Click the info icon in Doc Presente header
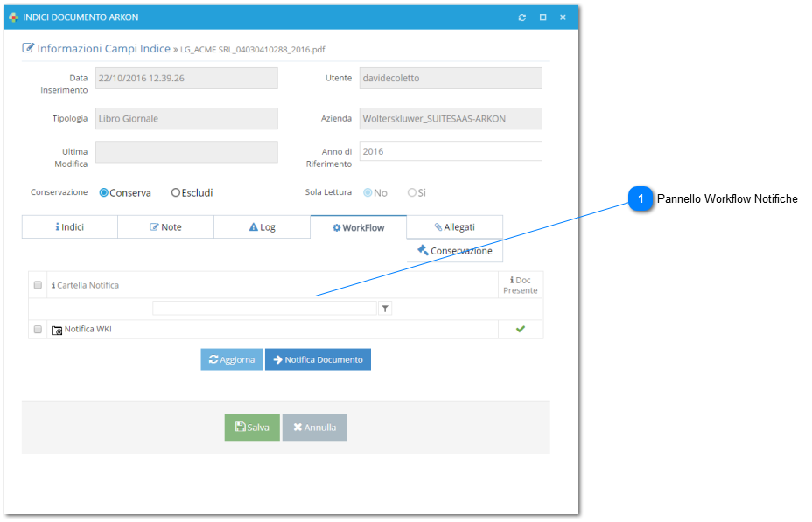 coord(512,280)
